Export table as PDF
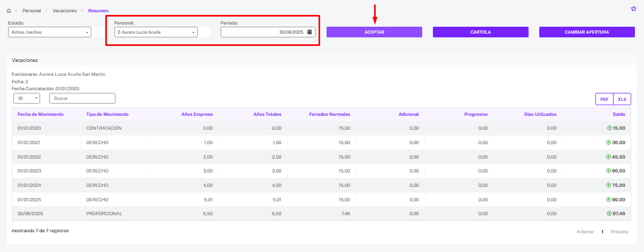This screenshot has height=252, width=644. (x=604, y=99)
